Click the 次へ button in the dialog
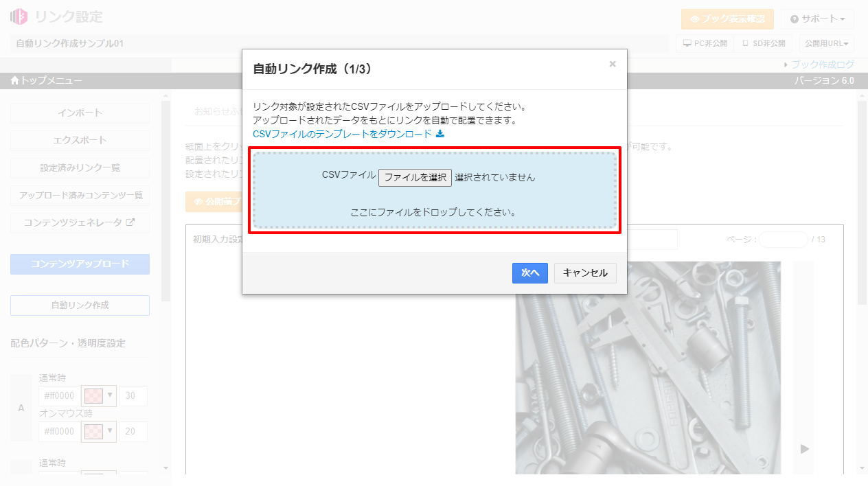Screen dimensions: 868x486 pyautogui.click(x=529, y=273)
